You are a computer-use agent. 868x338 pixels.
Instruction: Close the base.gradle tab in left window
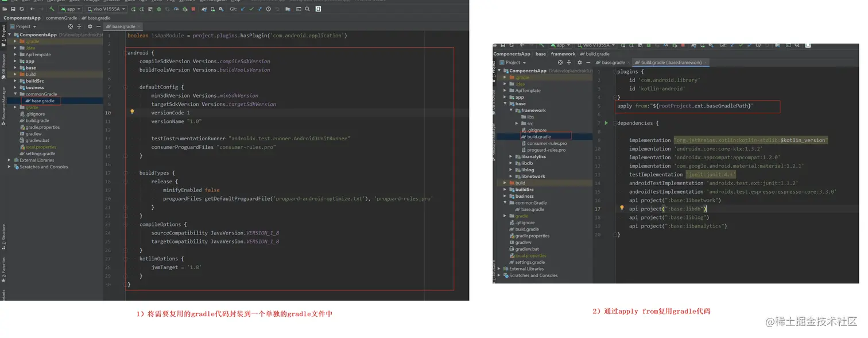click(x=139, y=26)
